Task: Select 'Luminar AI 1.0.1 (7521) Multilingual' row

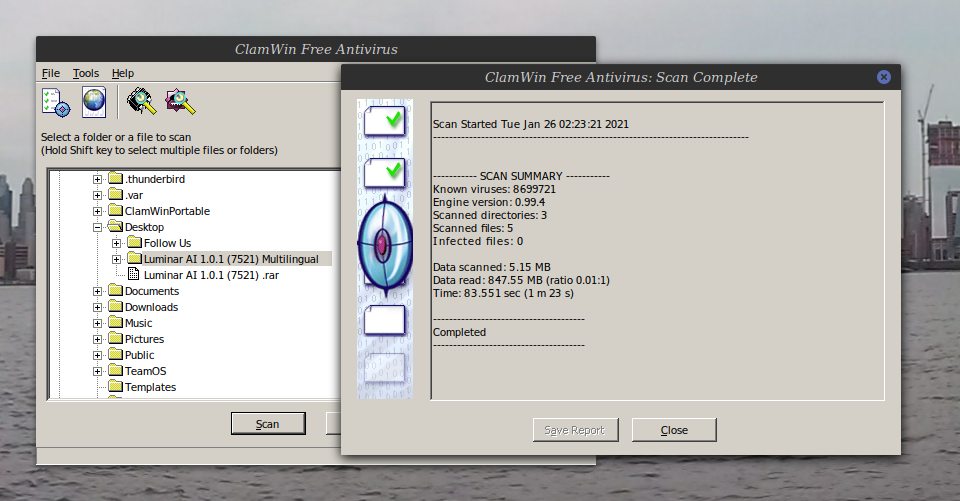Action: pos(231,260)
